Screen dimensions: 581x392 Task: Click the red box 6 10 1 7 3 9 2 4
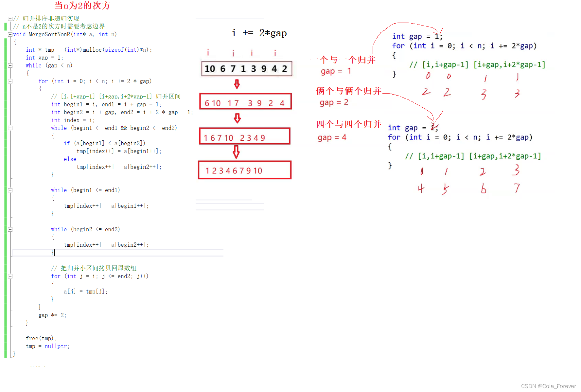click(245, 101)
